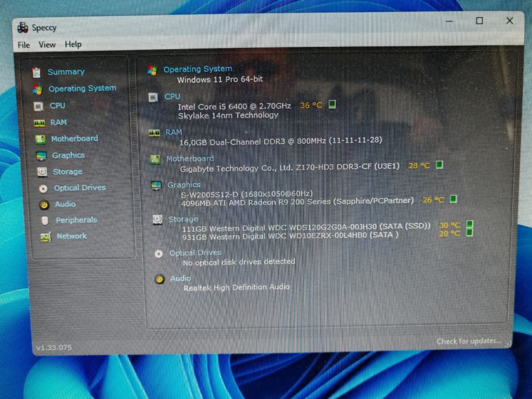Screen dimensions: 532x399
Task: Click the Graphics monitor icon in summary pane
Action: [x=156, y=186]
